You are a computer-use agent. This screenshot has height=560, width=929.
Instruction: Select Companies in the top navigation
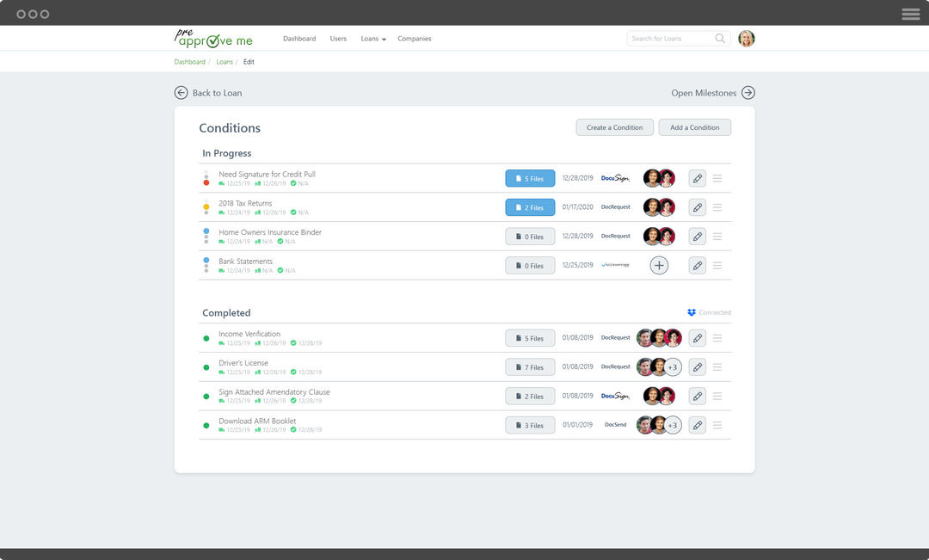click(414, 39)
